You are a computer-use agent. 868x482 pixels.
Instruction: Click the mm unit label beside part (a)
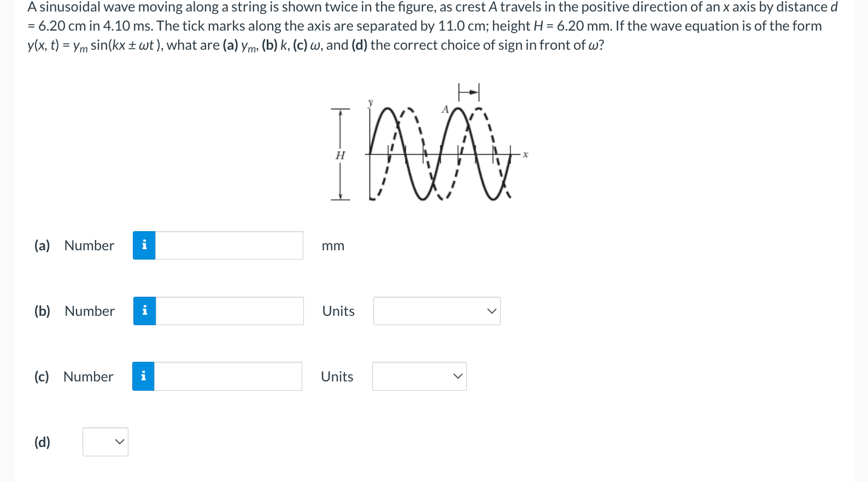(332, 246)
